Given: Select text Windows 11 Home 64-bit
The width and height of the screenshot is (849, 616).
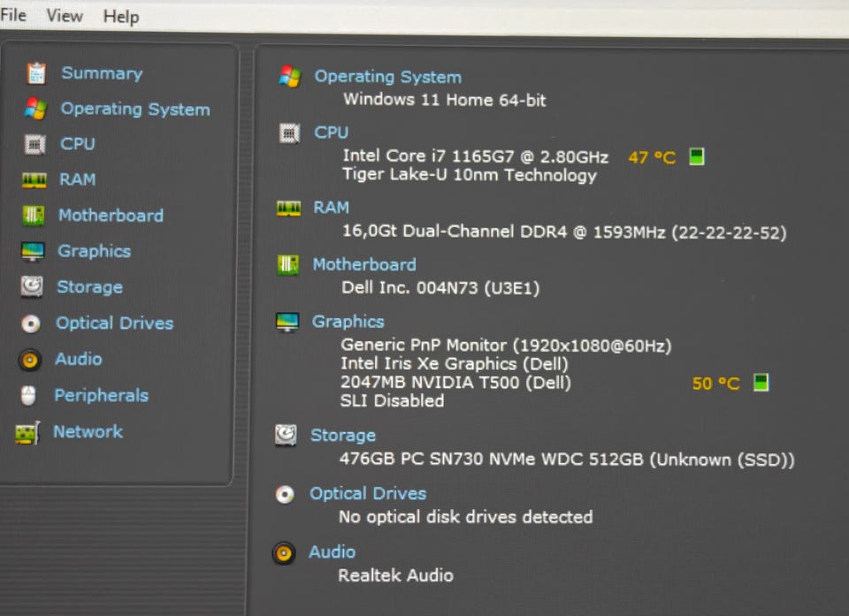Looking at the screenshot, I should click(445, 100).
